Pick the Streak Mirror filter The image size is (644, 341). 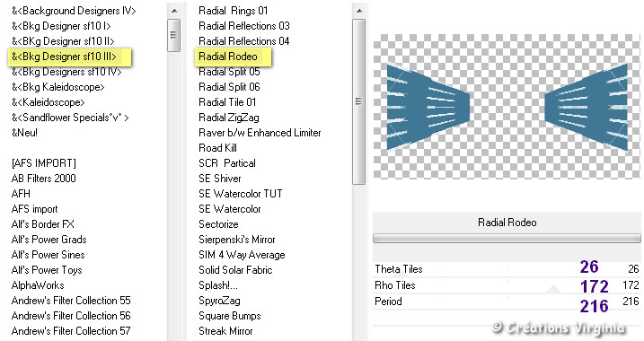point(225,331)
